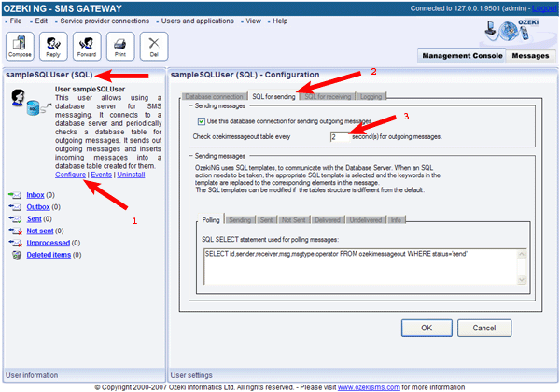560x392 pixels.
Task: Open the Service provider connections menu
Action: tap(105, 21)
